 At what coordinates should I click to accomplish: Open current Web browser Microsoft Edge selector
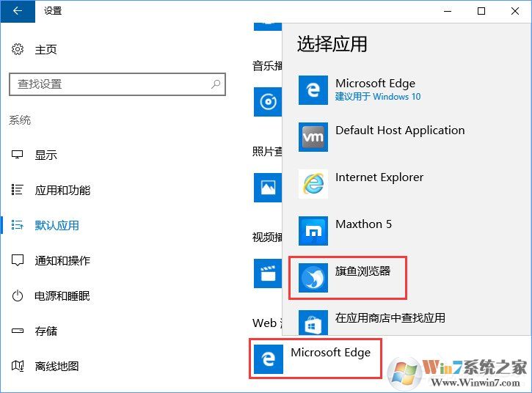click(316, 359)
